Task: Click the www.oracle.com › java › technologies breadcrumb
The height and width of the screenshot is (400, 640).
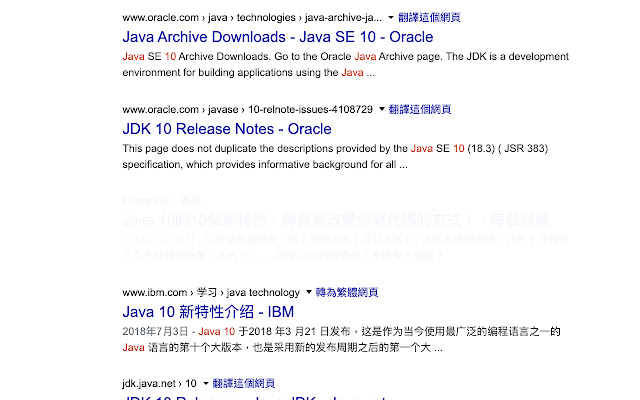Action: pyautogui.click(x=252, y=18)
